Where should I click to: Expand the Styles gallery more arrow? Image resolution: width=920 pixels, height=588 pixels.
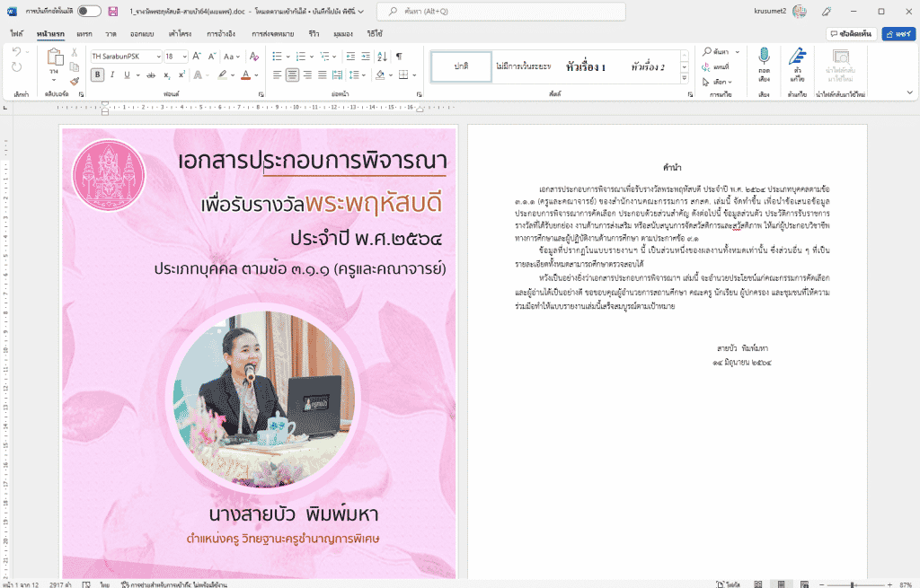(x=684, y=78)
